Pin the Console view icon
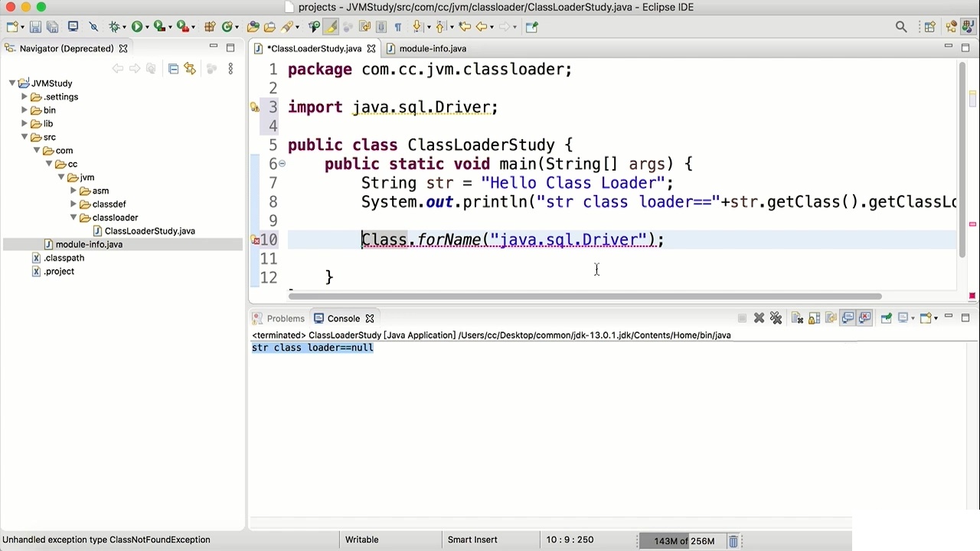The height and width of the screenshot is (551, 980). 886,318
